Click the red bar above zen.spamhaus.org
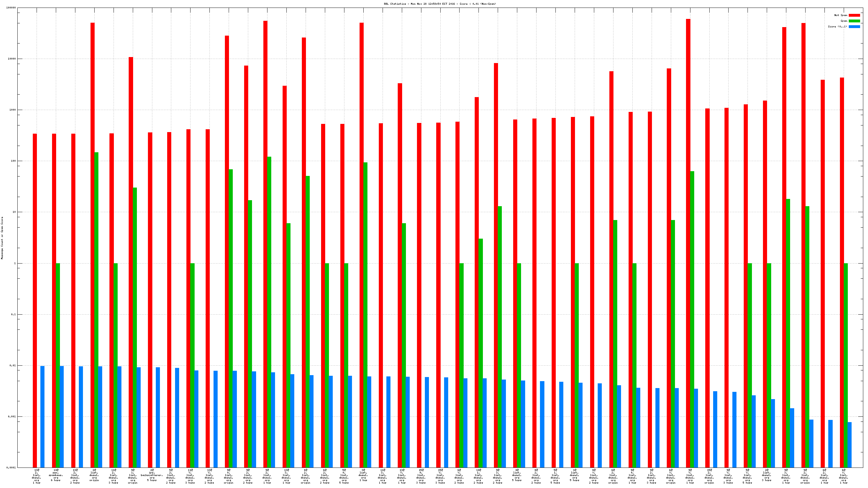 [54, 300]
